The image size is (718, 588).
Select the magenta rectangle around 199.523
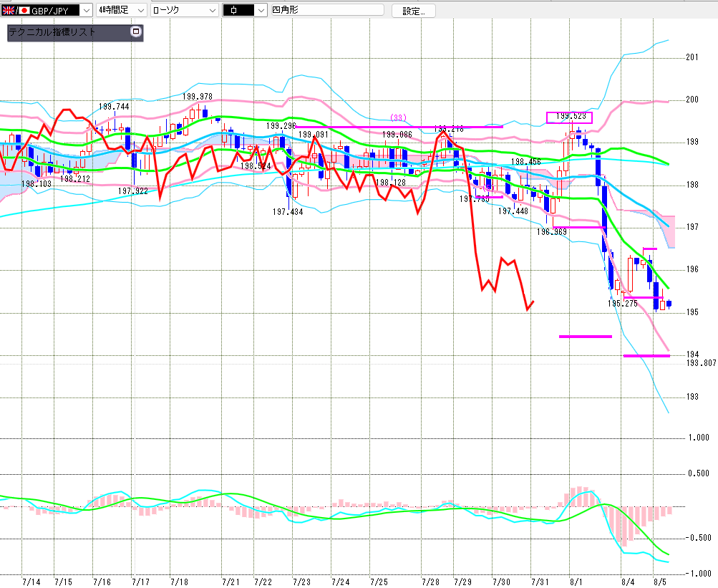(569, 117)
